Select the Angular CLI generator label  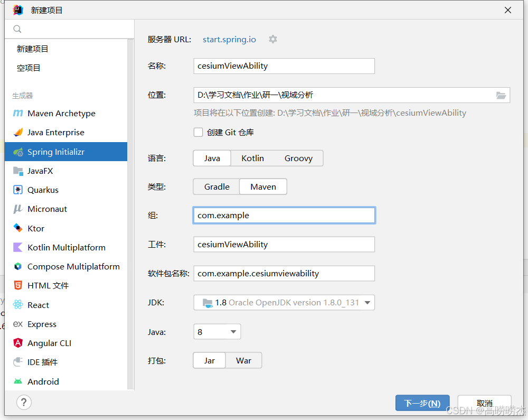pos(50,343)
